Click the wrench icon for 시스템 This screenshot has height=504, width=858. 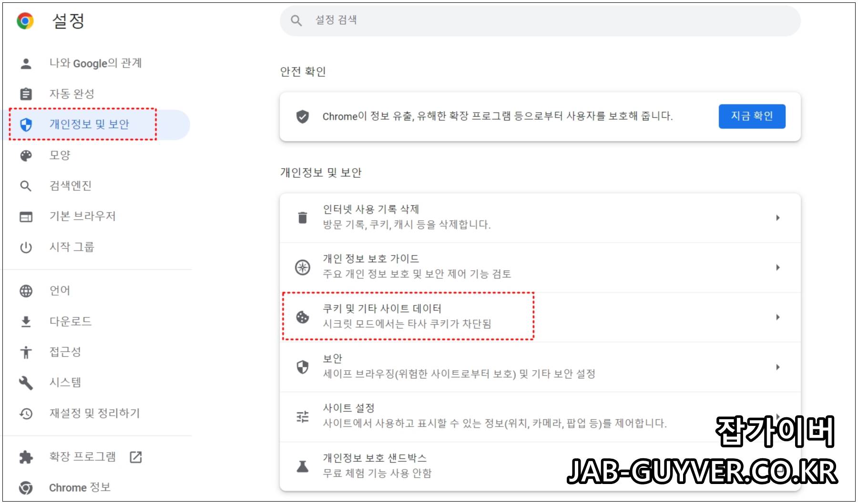26,383
